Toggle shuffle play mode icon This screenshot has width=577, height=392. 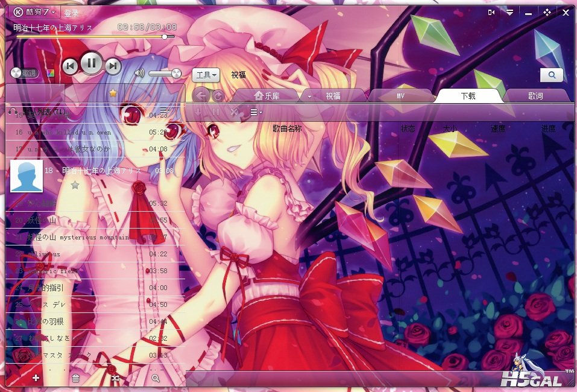115,378
